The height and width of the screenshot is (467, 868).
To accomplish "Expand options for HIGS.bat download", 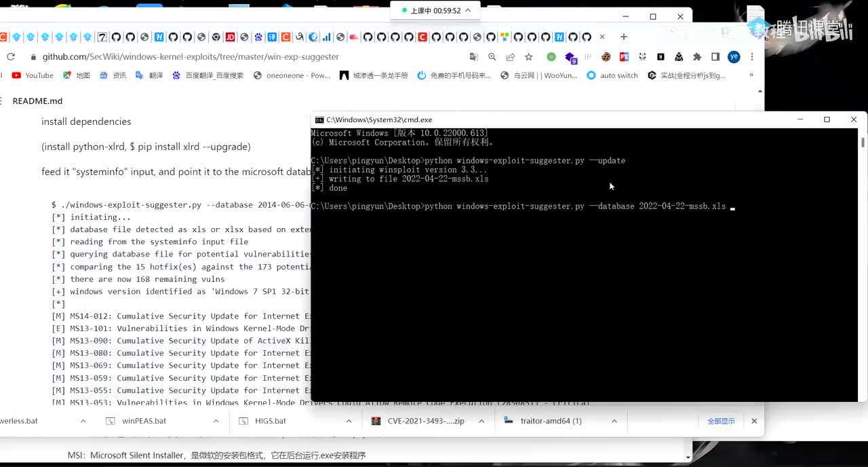I will pos(349,421).
